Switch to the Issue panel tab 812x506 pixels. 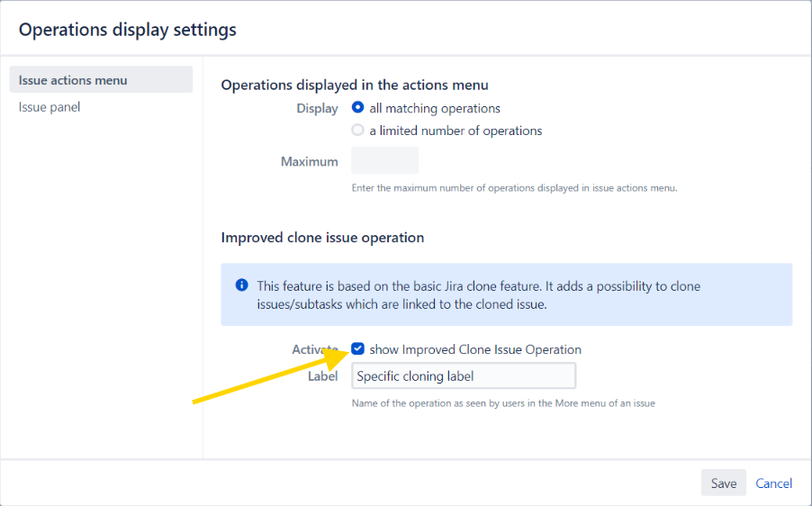50,107
